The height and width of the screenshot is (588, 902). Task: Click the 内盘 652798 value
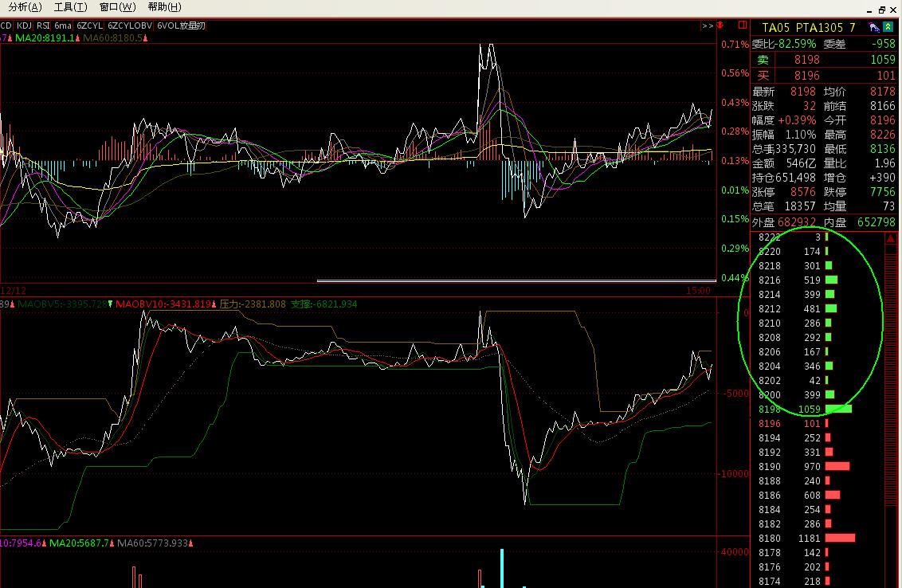click(x=877, y=222)
